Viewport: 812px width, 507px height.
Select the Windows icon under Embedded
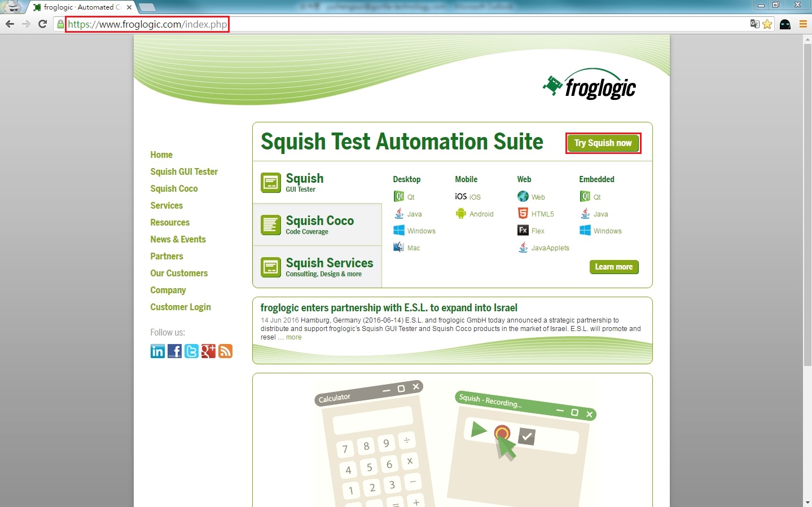pos(585,230)
